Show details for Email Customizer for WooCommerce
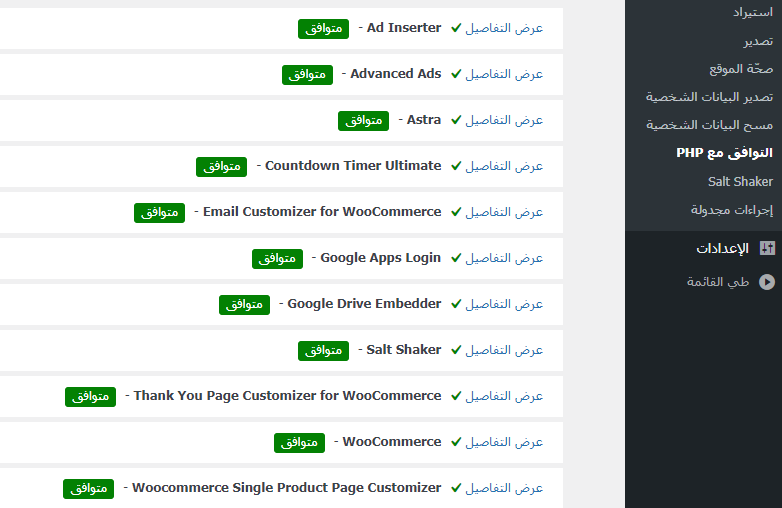This screenshot has width=782, height=508. (505, 212)
